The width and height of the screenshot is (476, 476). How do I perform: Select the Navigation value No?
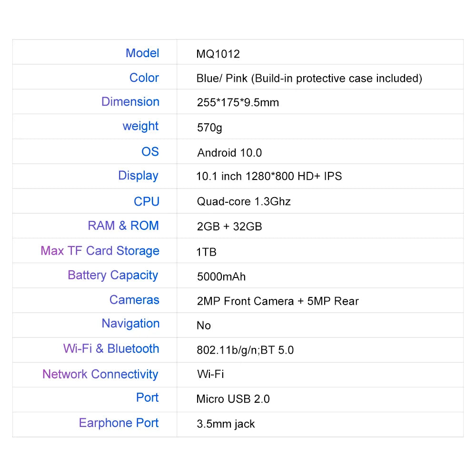204,326
